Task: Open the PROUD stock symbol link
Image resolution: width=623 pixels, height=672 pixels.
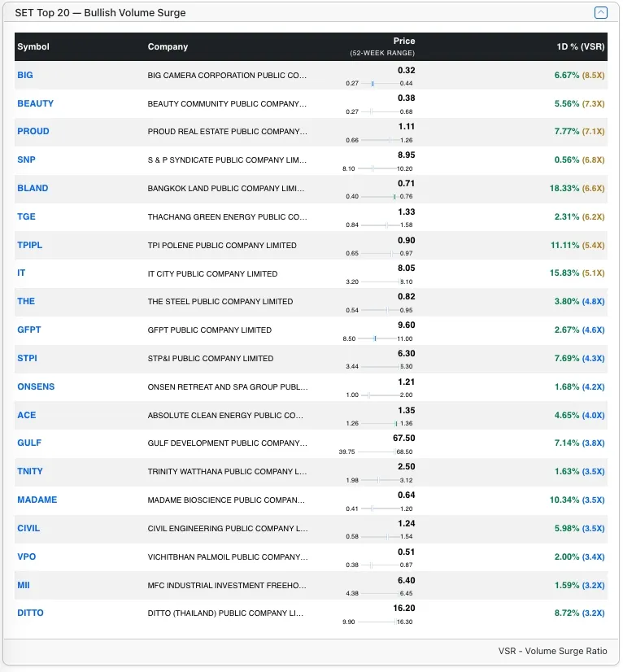Action: (x=33, y=131)
